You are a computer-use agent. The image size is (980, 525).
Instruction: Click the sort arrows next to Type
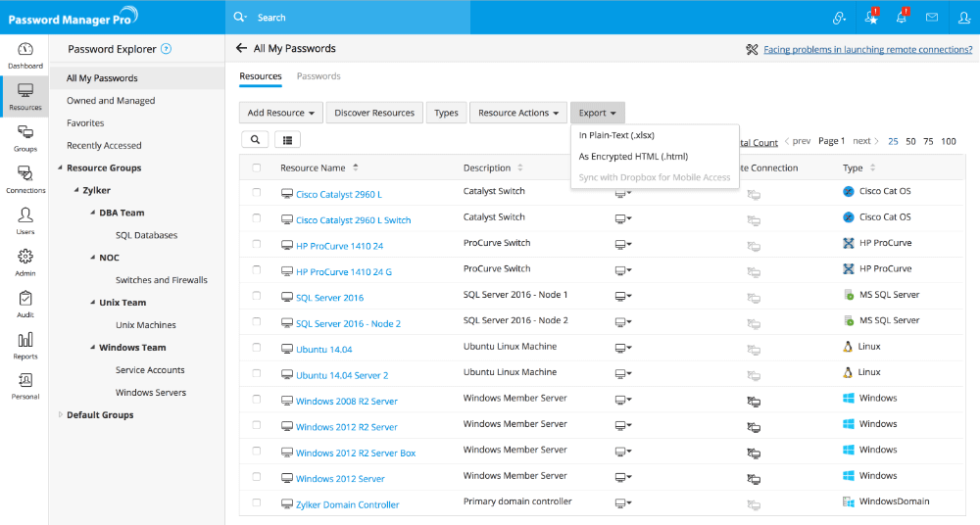[x=872, y=167]
